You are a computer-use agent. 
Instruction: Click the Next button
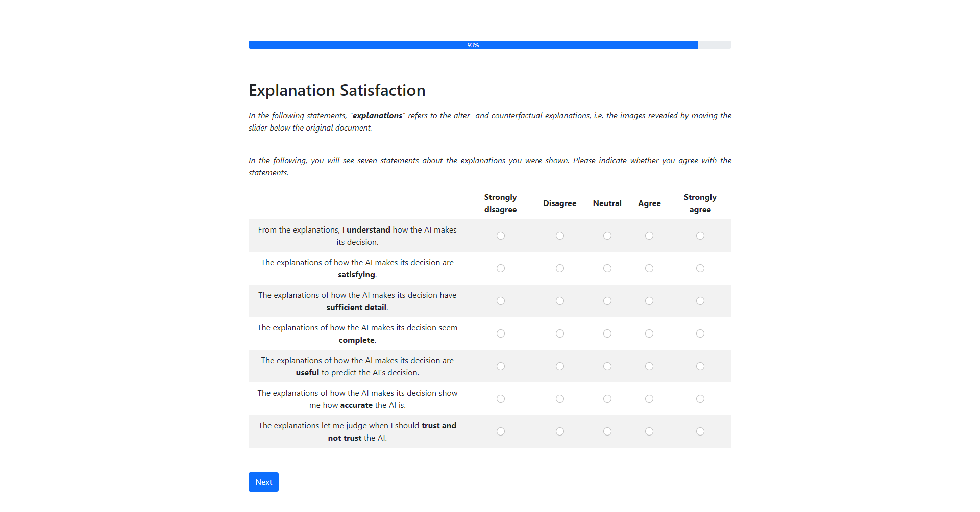click(263, 482)
